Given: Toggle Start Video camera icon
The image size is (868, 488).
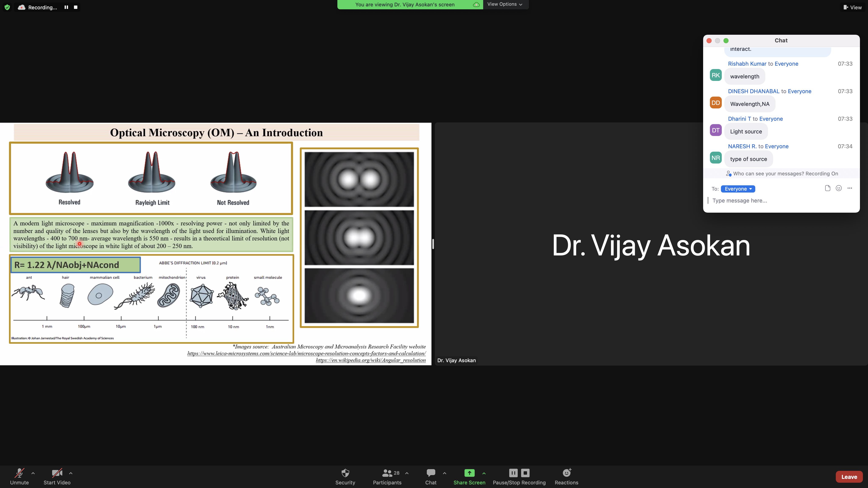Looking at the screenshot, I should tap(57, 473).
